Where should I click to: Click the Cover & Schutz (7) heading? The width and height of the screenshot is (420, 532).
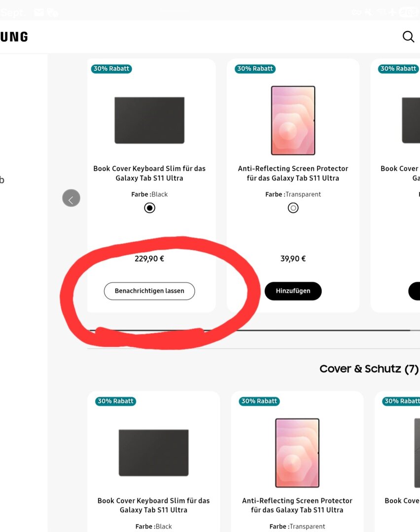click(369, 369)
